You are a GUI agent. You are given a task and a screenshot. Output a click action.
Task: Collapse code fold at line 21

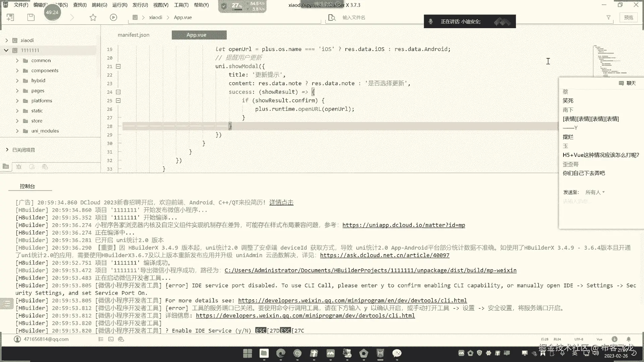118,66
